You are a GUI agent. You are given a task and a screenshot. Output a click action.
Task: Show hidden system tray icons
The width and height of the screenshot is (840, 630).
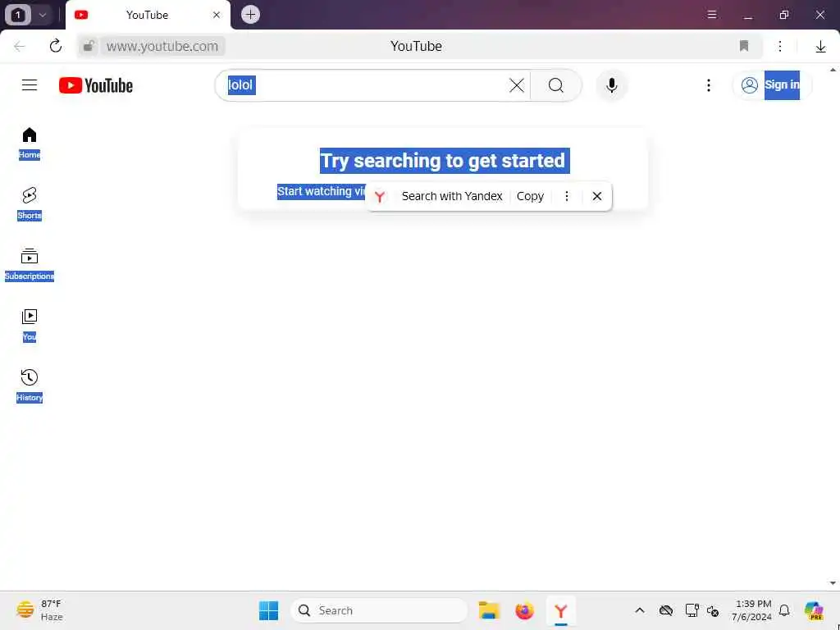(640, 610)
